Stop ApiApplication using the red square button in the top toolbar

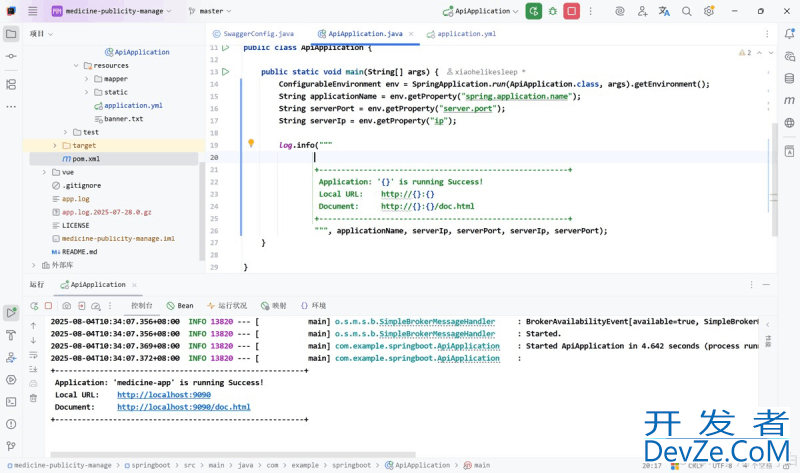tap(571, 11)
